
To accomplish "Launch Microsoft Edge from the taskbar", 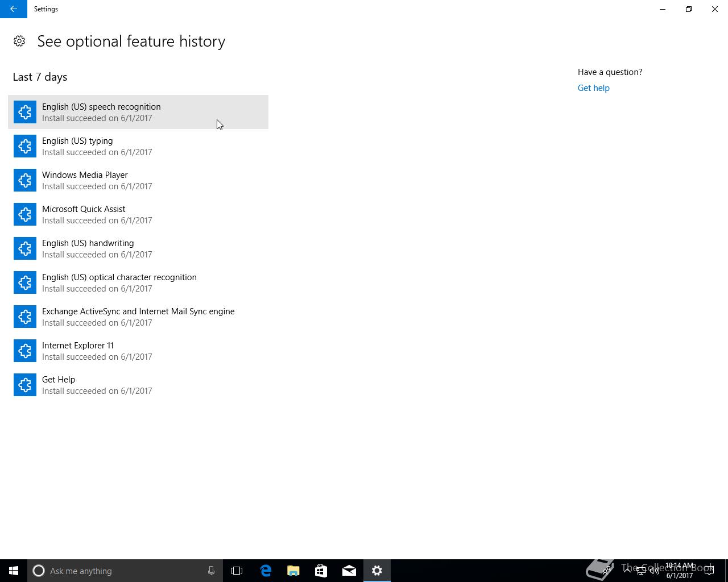I will coord(266,571).
